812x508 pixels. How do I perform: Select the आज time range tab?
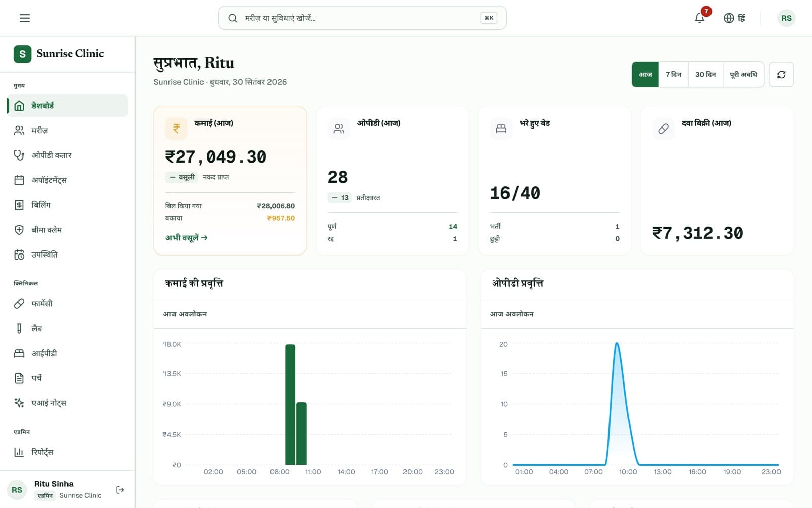point(645,75)
